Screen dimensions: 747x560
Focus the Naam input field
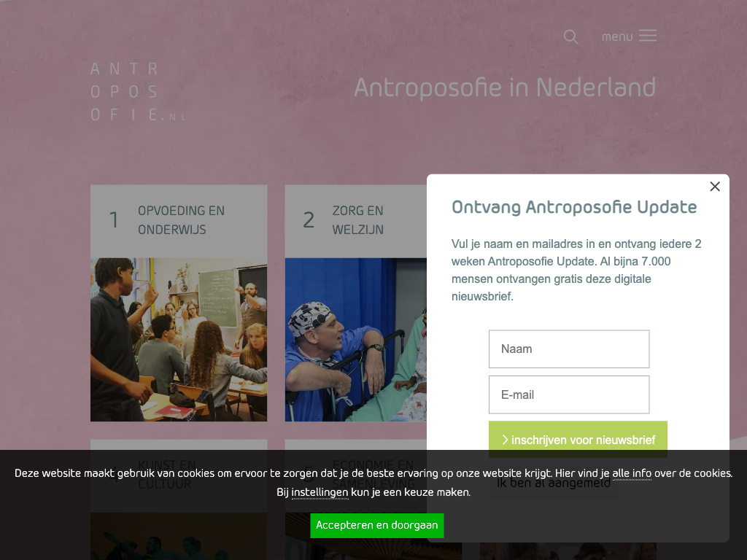coord(569,349)
